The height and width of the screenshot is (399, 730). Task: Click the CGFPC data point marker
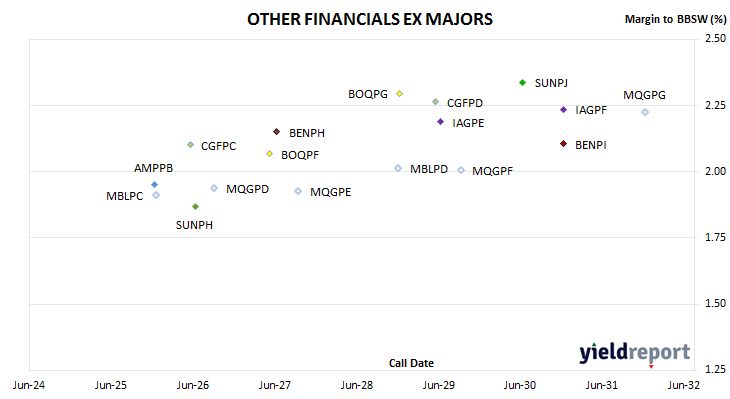pyautogui.click(x=190, y=145)
